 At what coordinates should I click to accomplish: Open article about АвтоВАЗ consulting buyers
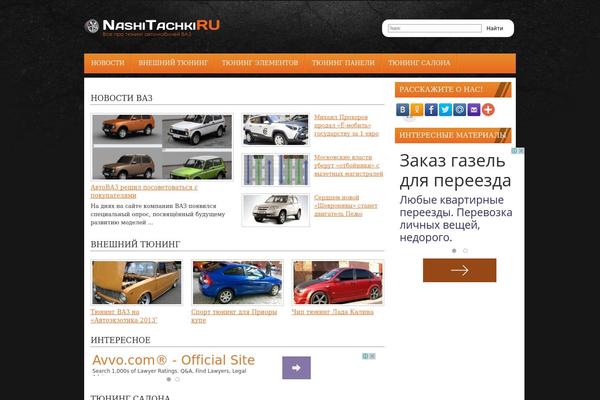pyautogui.click(x=144, y=191)
